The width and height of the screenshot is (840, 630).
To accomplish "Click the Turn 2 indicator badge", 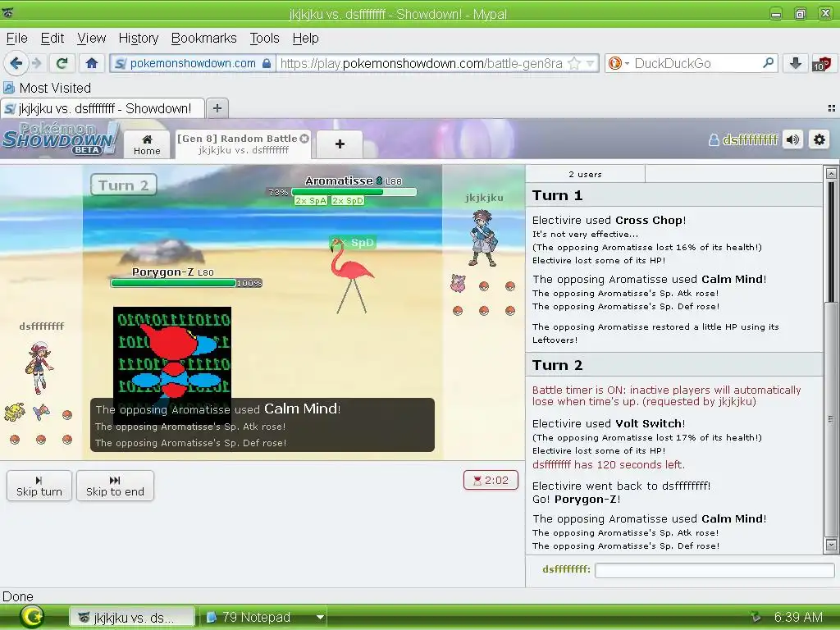I will click(x=124, y=185).
